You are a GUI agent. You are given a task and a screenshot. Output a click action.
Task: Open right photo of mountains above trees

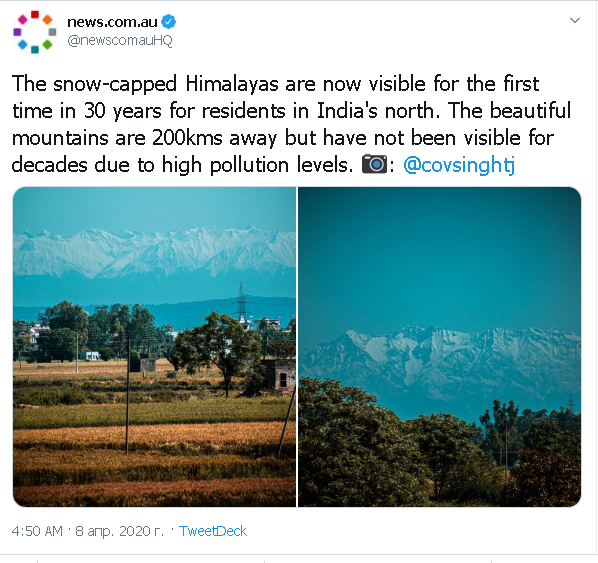(x=439, y=347)
